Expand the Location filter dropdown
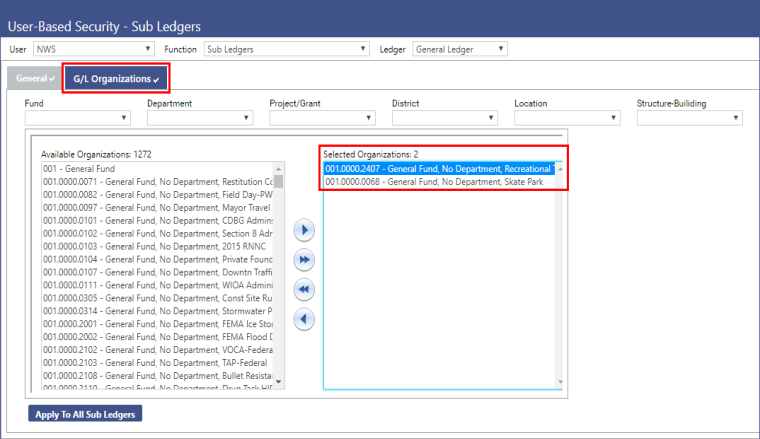Viewport: 760px width, 439px height. (x=567, y=118)
